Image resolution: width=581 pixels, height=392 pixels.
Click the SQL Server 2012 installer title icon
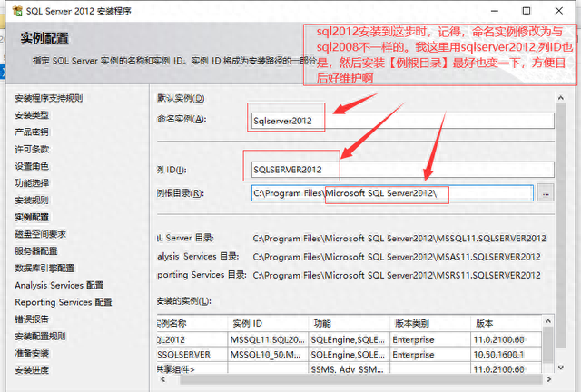(17, 11)
